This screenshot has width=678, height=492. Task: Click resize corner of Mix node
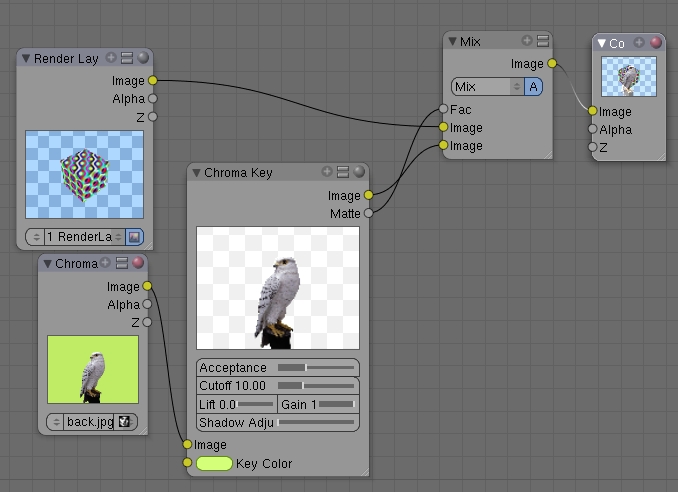[548, 155]
